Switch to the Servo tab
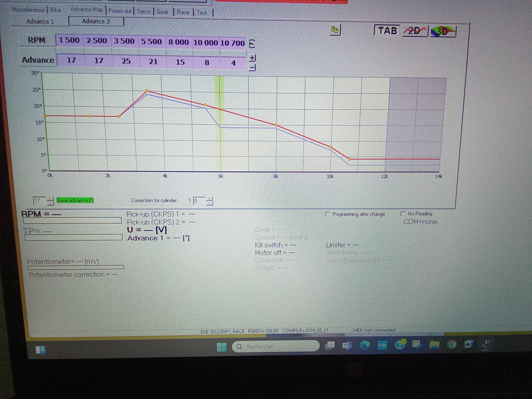The height and width of the screenshot is (399, 532). [x=144, y=11]
